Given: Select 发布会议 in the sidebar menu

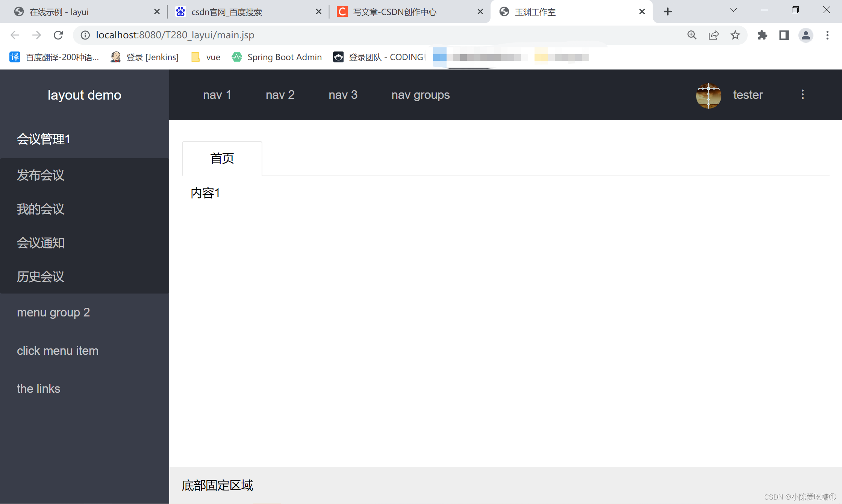Looking at the screenshot, I should point(40,175).
